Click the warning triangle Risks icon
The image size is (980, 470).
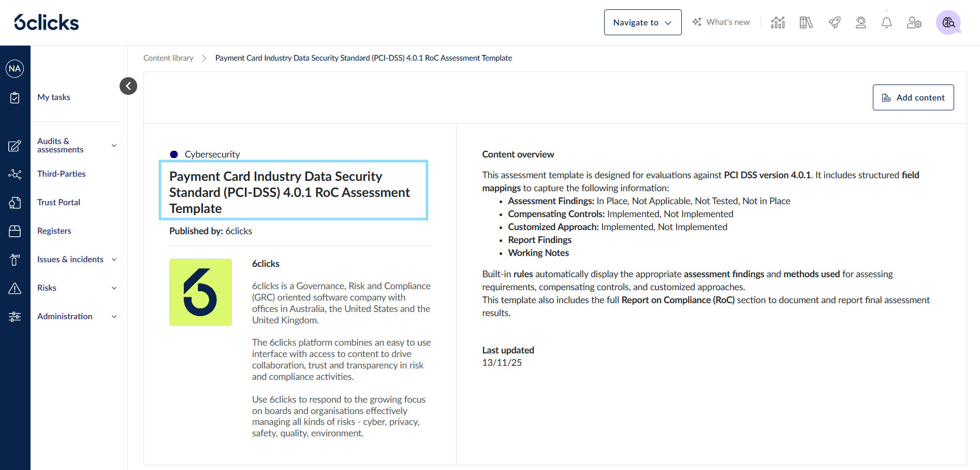15,288
